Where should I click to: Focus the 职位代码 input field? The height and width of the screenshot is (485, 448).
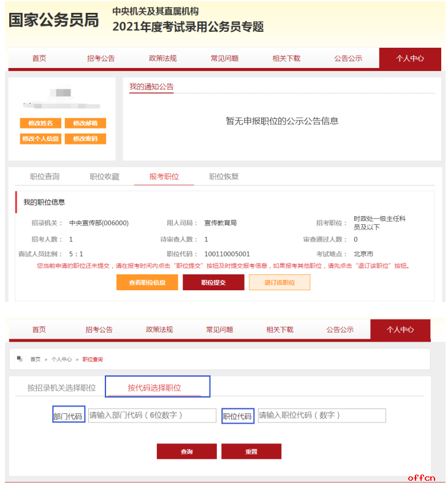[322, 416]
